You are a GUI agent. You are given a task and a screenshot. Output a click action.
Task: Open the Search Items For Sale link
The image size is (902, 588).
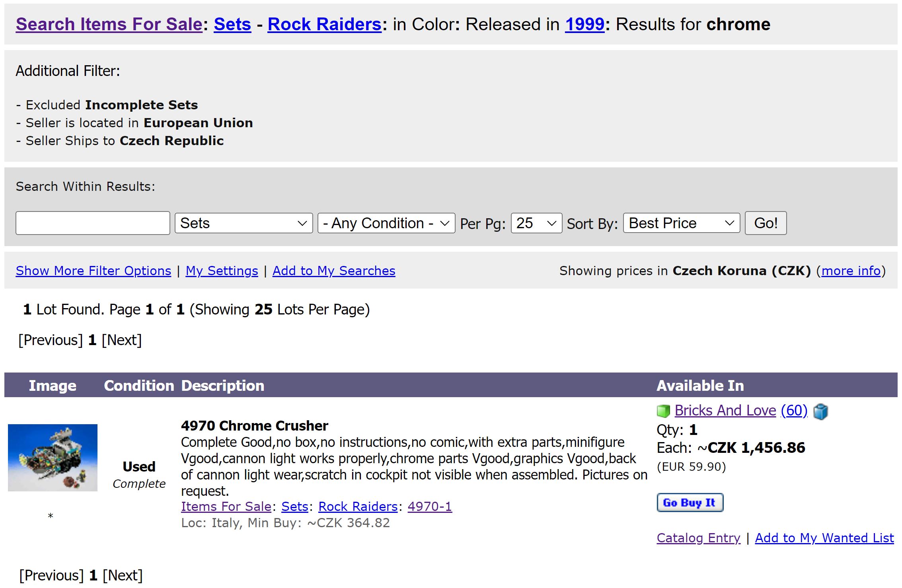(109, 24)
